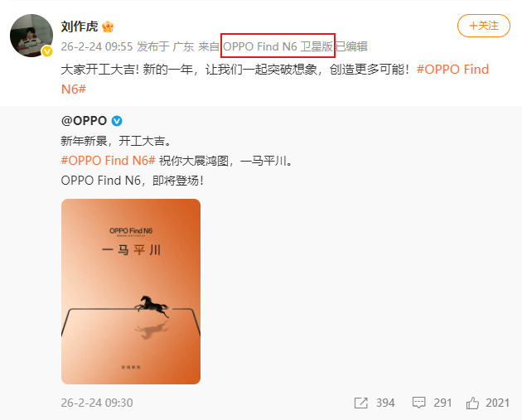This screenshot has width=522, height=420.
Task: Click the comment bubble icon
Action: tap(418, 403)
